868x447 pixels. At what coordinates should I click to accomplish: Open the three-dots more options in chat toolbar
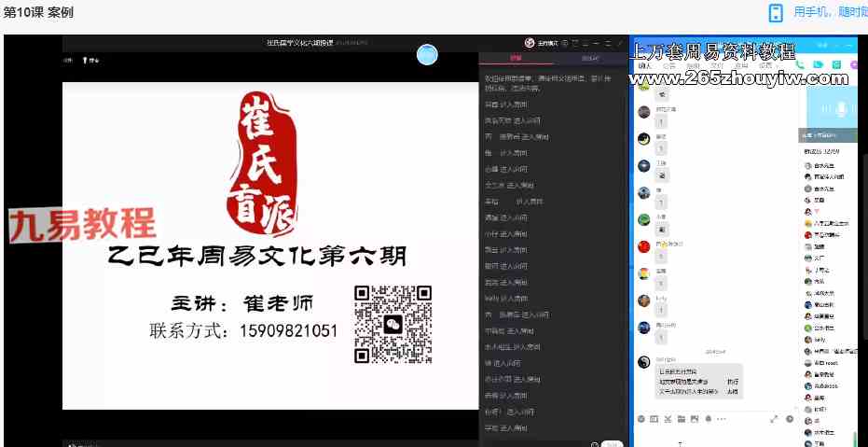(721, 418)
